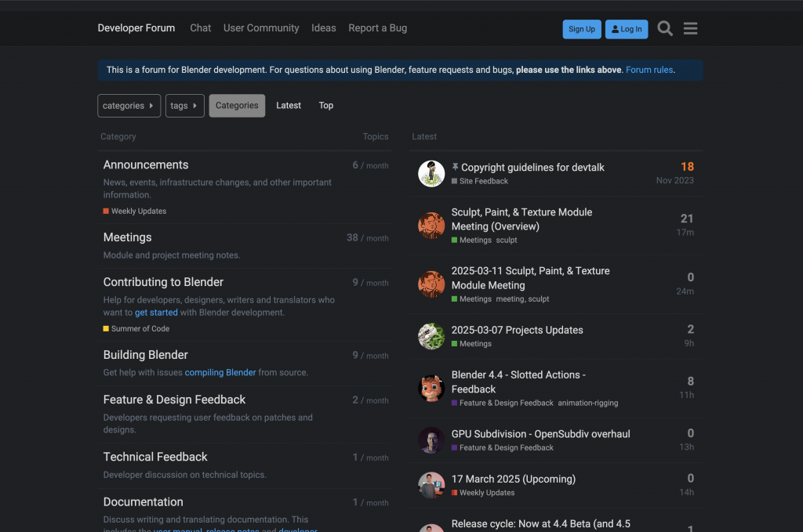This screenshot has width=803, height=532.
Task: Open the search magnifier icon
Action: pyautogui.click(x=665, y=29)
